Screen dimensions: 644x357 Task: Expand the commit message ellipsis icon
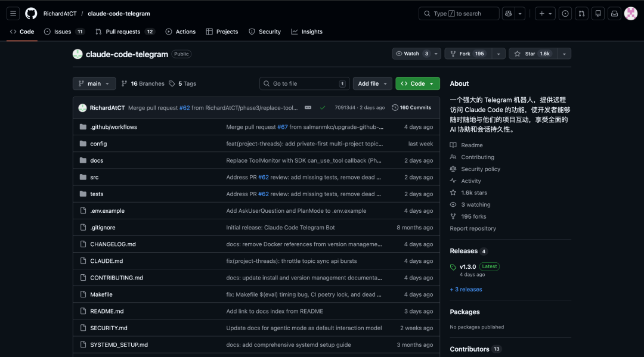tap(308, 107)
